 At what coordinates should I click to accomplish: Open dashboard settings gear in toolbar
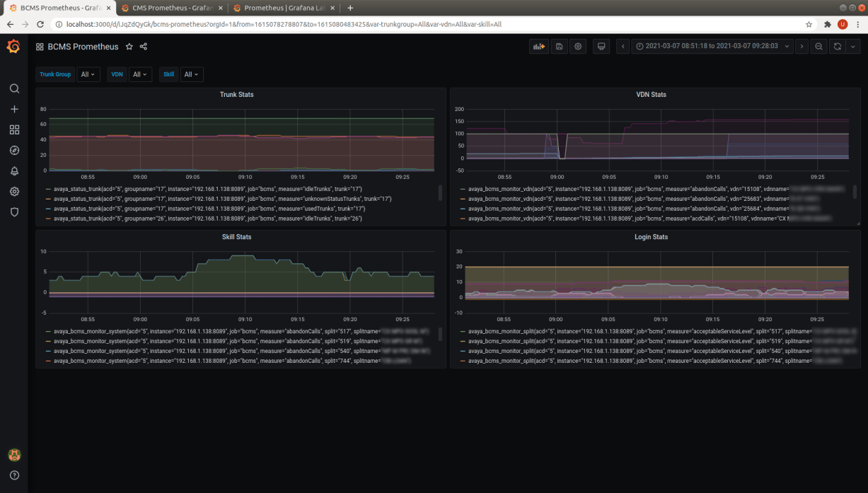pyautogui.click(x=578, y=47)
